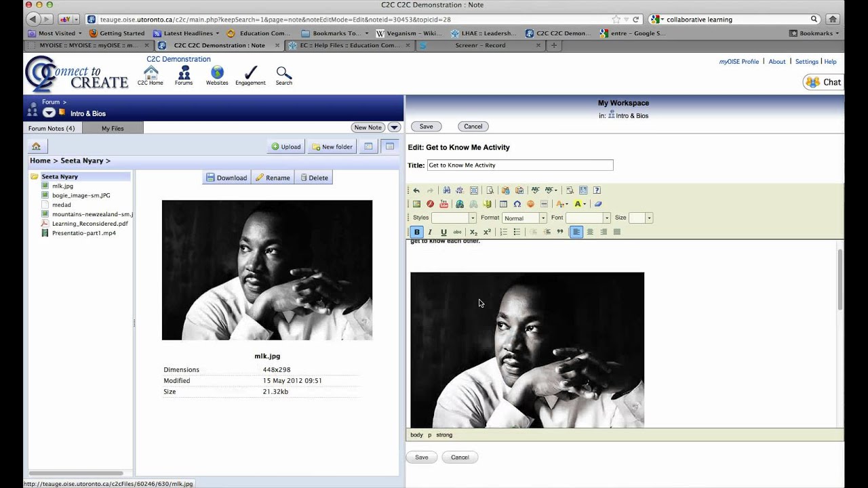The width and height of the screenshot is (868, 488).
Task: Click the Remove Format eraser icon
Action: click(597, 204)
